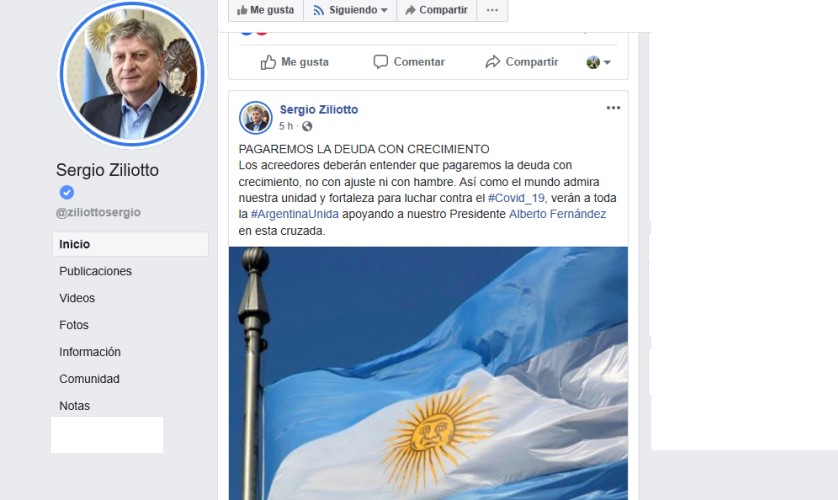Click the verified blue checkmark badge
This screenshot has height=500, width=838.
[x=67, y=192]
